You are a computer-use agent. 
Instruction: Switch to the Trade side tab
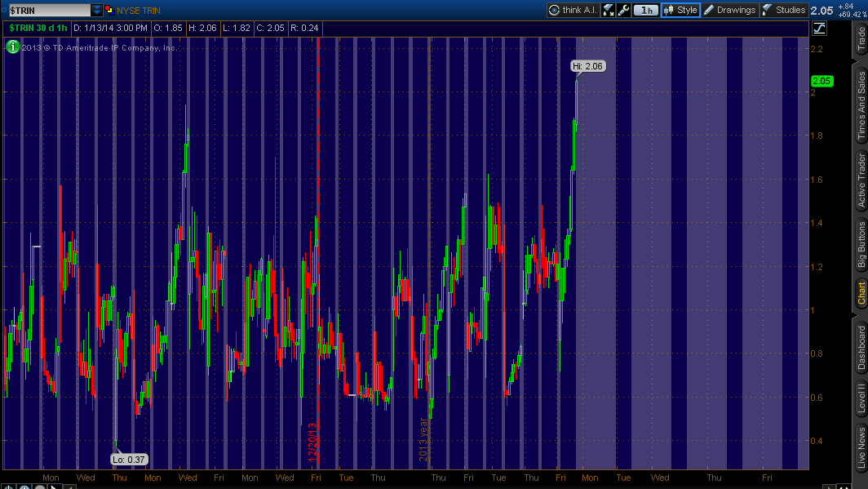(861, 38)
